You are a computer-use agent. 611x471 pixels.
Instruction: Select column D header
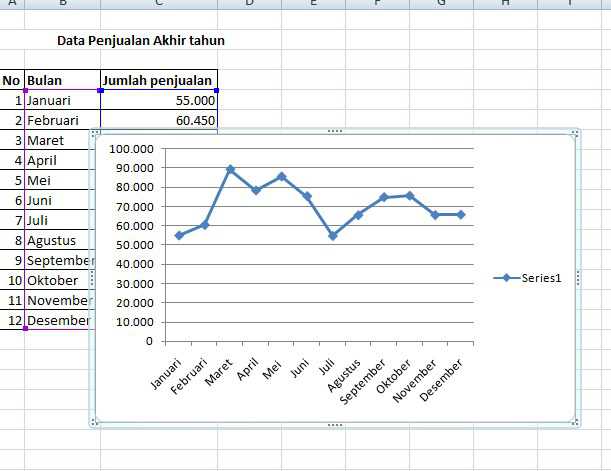coord(249,4)
